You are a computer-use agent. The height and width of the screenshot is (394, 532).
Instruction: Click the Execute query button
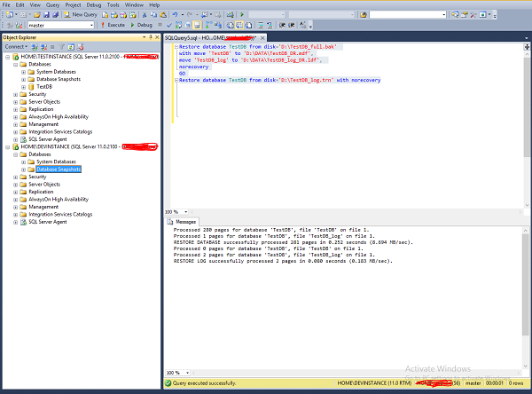click(x=113, y=26)
